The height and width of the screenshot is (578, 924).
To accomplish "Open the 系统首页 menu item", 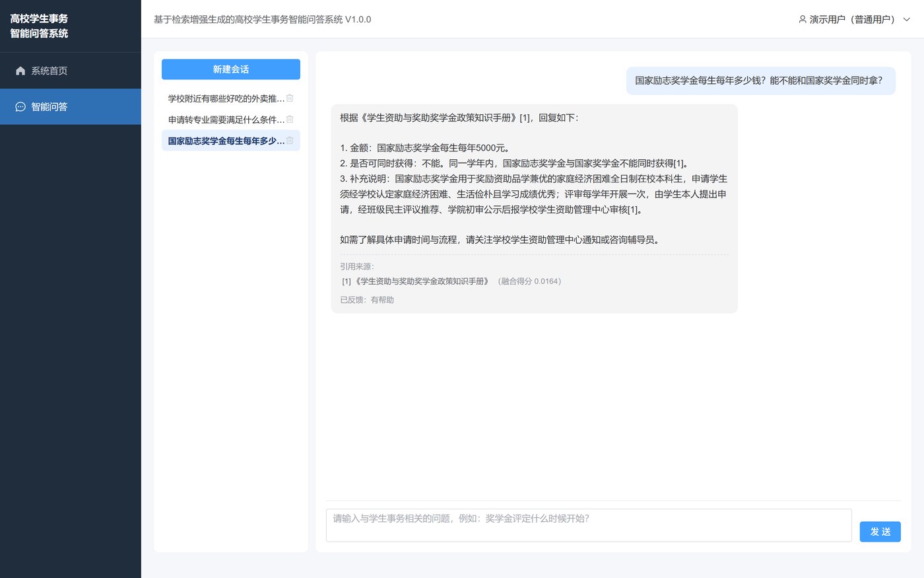I will click(71, 71).
